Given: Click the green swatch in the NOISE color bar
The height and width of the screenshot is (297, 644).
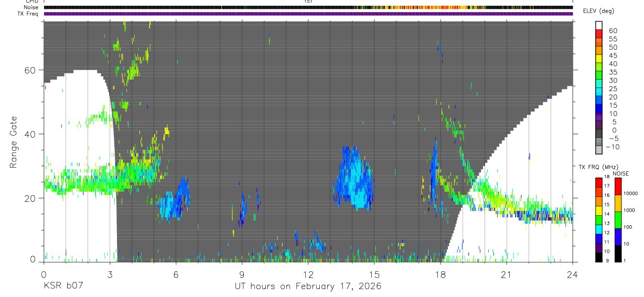Looking at the screenshot, I should coord(618,220).
